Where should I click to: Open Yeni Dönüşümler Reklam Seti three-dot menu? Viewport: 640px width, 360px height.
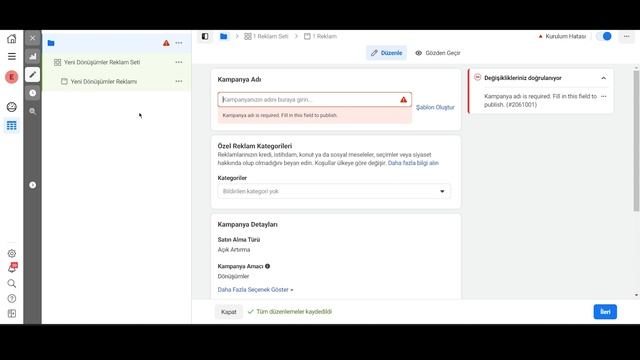(x=179, y=62)
